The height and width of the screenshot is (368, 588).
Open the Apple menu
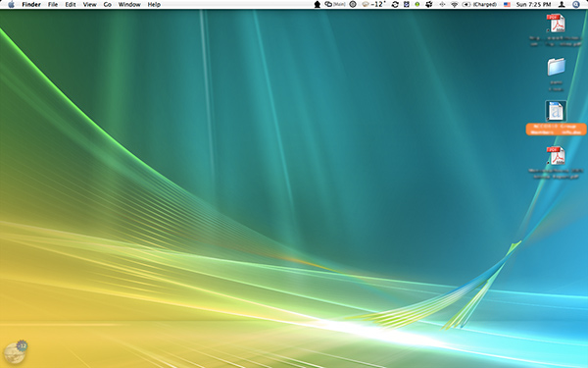click(x=11, y=5)
